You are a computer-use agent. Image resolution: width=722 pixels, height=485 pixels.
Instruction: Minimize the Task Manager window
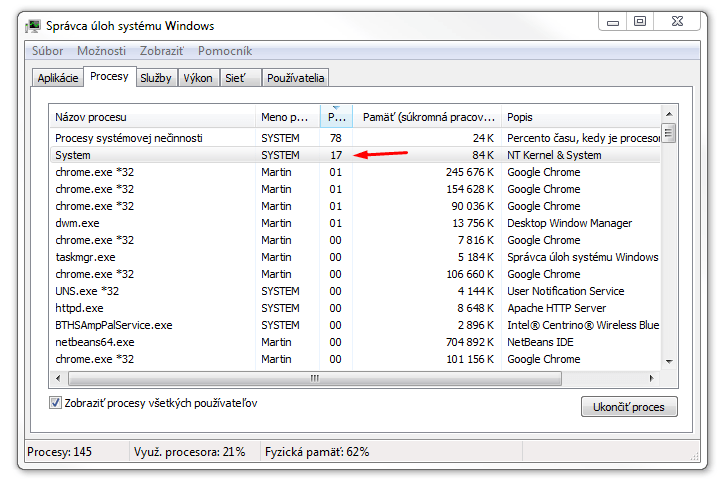[x=613, y=21]
